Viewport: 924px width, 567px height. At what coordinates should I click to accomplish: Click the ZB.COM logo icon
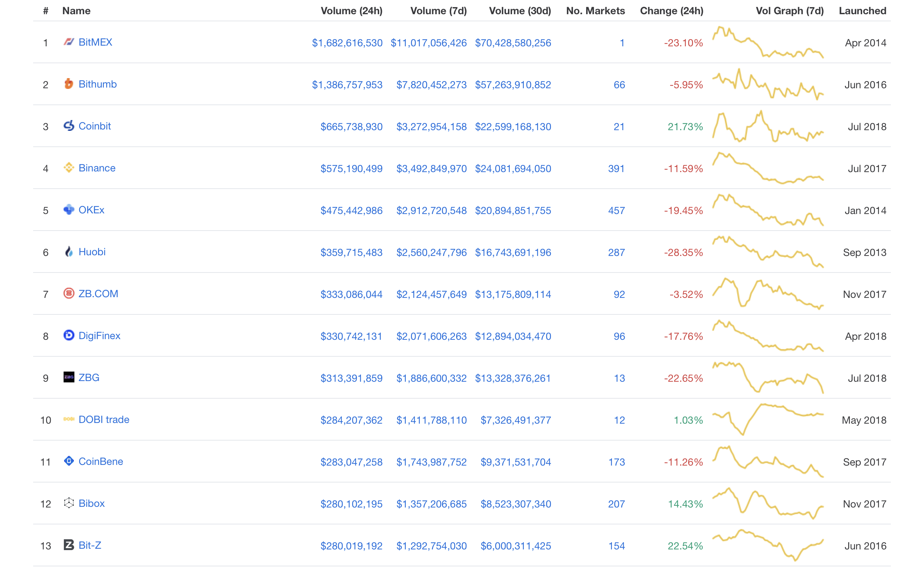coord(69,293)
